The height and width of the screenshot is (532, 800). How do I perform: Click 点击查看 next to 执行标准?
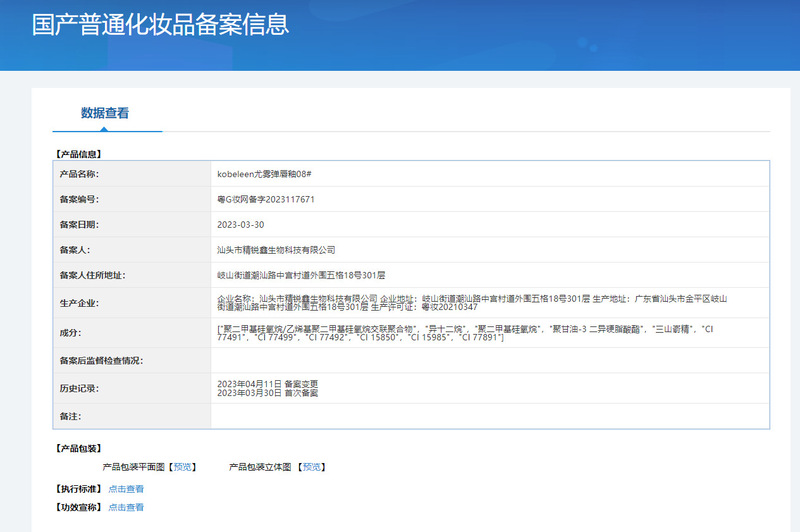pyautogui.click(x=126, y=489)
